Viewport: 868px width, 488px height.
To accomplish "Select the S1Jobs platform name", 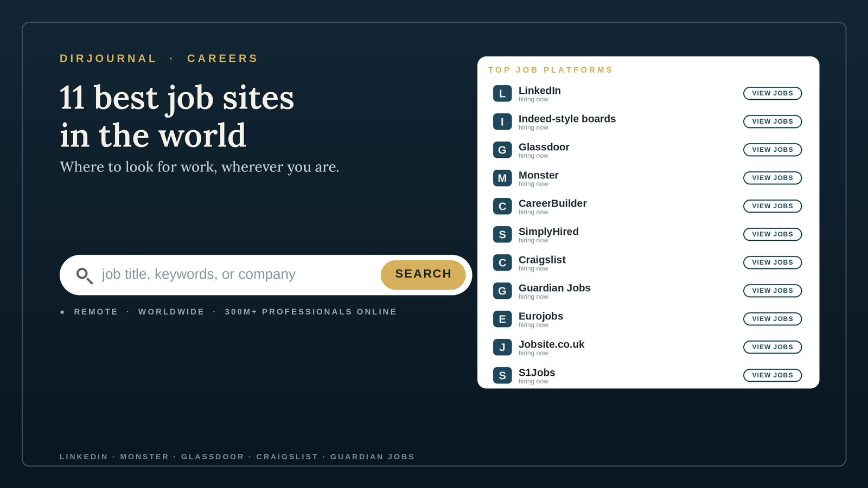I will (537, 373).
